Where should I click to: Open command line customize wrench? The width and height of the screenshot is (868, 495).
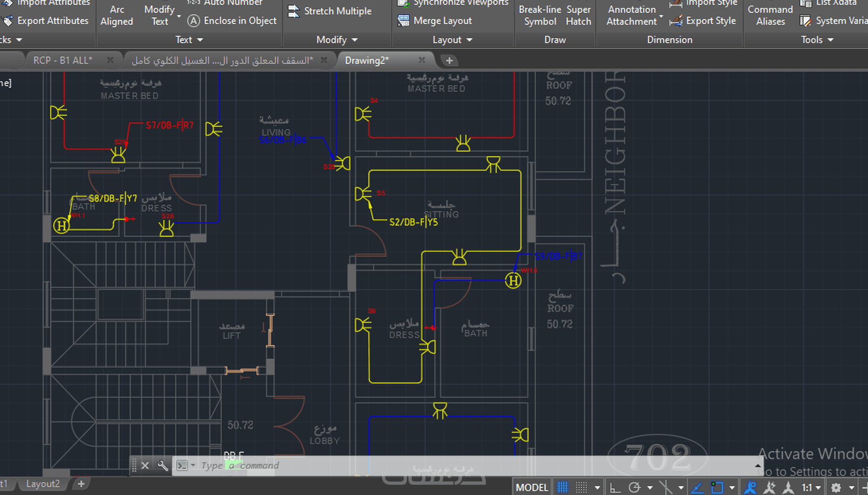point(162,465)
